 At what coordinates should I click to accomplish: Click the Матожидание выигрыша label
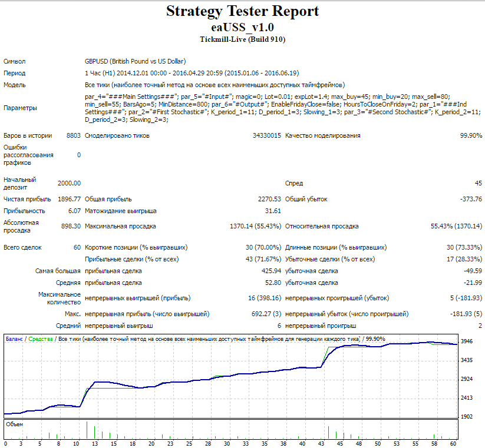(x=121, y=211)
